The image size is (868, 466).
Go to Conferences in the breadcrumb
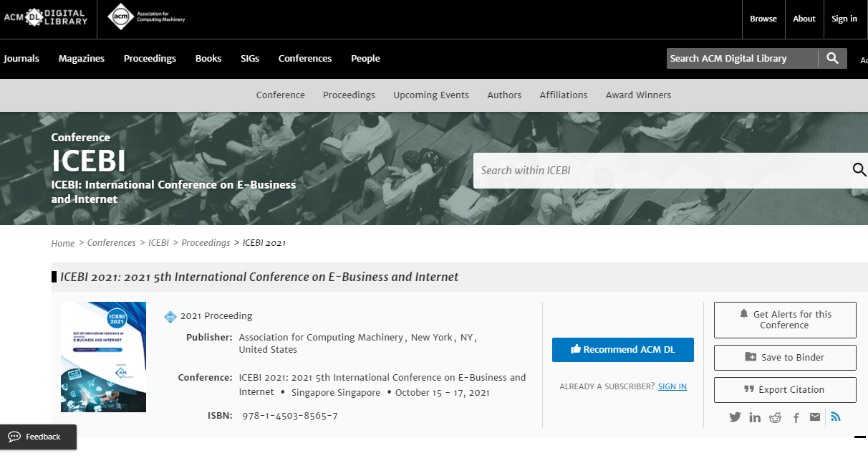111,243
